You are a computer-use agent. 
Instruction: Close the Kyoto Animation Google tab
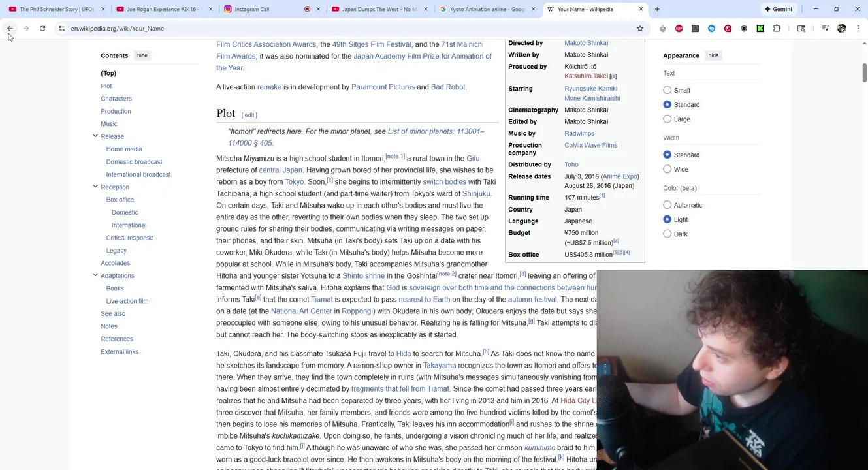click(533, 9)
